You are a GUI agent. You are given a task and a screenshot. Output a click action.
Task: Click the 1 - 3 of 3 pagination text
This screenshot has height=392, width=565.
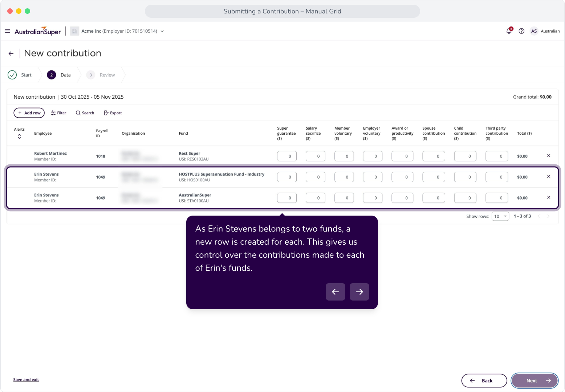click(x=522, y=216)
